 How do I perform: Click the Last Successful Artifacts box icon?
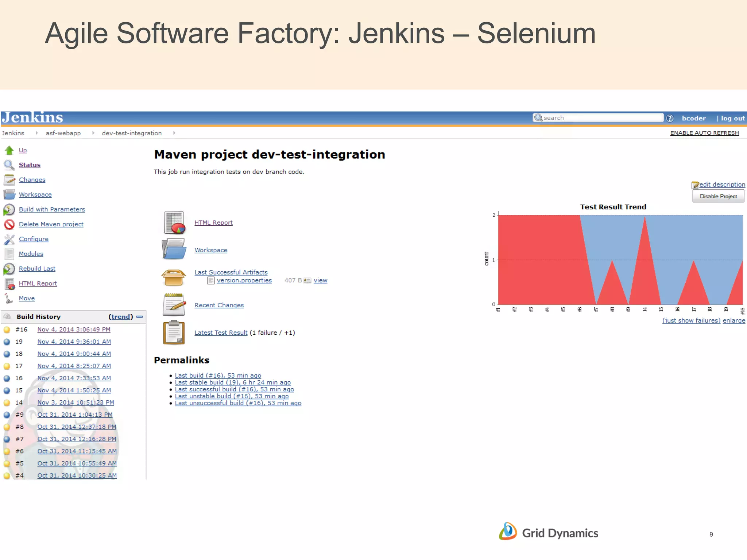click(174, 277)
